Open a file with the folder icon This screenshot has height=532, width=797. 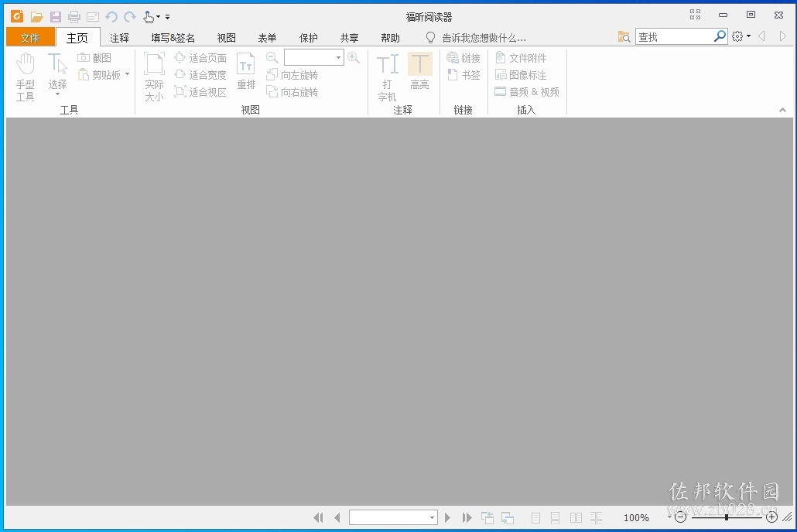click(36, 17)
